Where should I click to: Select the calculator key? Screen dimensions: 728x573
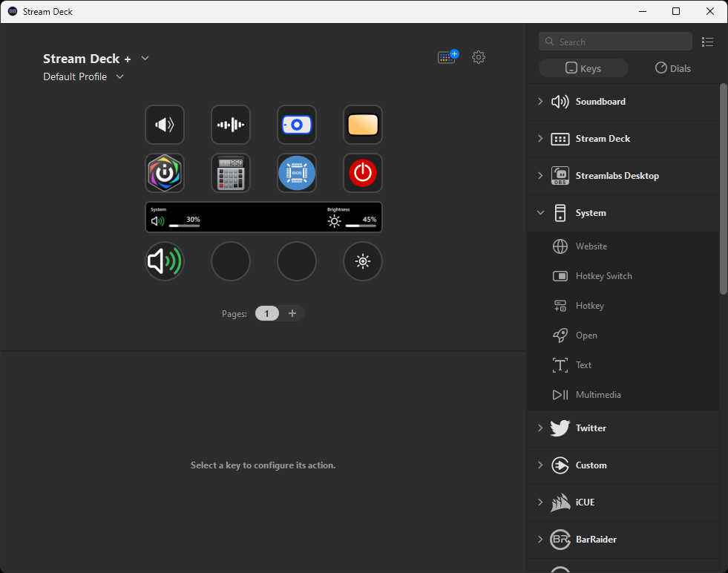click(231, 173)
